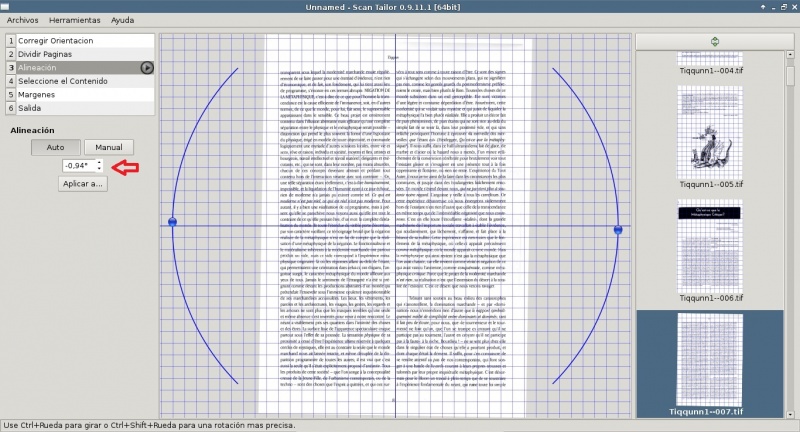Click the Aplicar a... button
The width and height of the screenshot is (800, 432).
click(x=82, y=184)
